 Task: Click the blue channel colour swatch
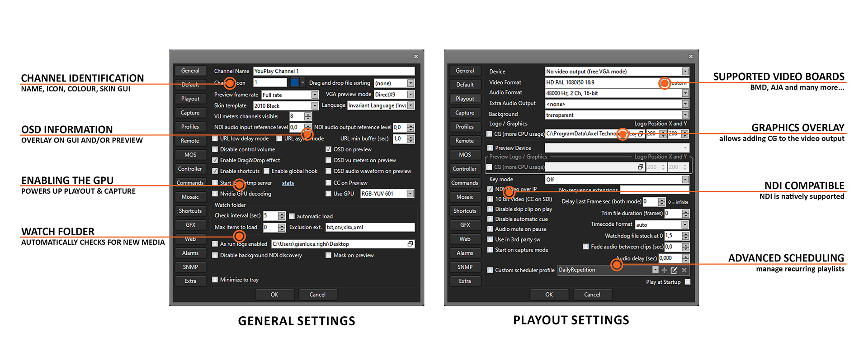(295, 82)
